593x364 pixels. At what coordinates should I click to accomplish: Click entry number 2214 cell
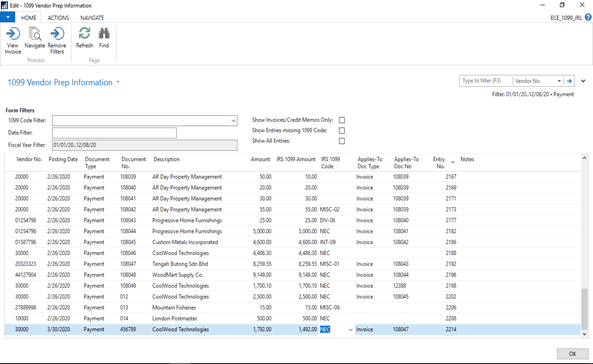coord(451,330)
